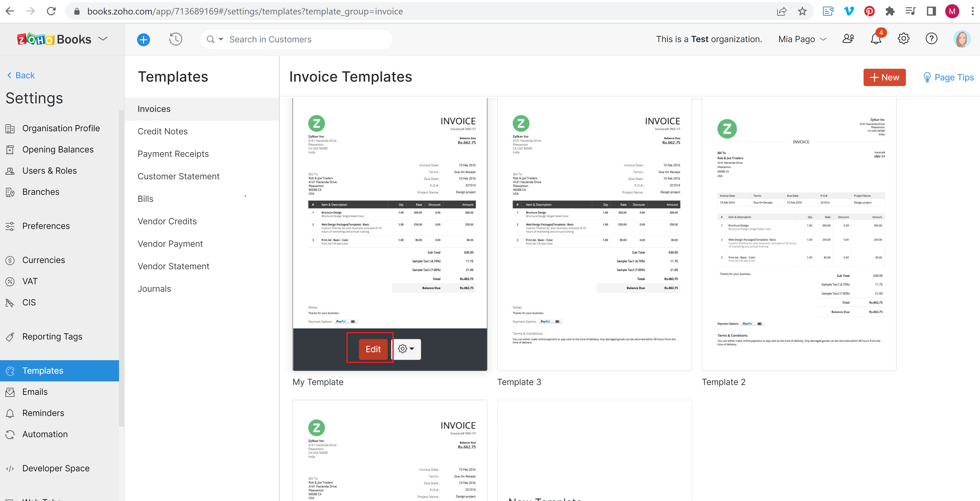Open the settings gear in top bar
The height and width of the screenshot is (501, 980).
click(904, 38)
